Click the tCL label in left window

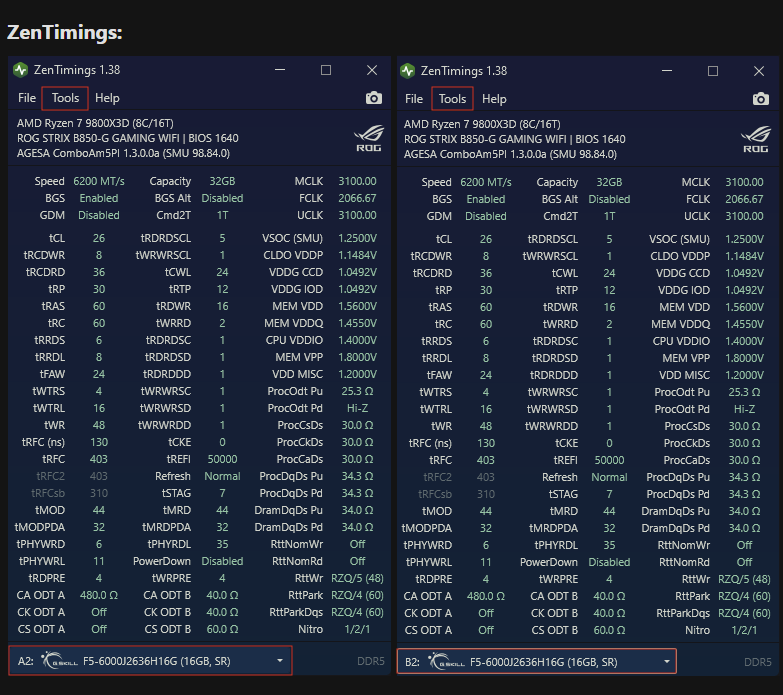tap(56, 238)
